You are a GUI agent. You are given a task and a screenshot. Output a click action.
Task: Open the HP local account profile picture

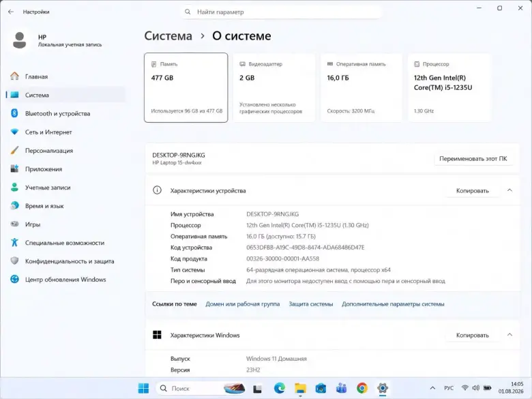click(19, 40)
